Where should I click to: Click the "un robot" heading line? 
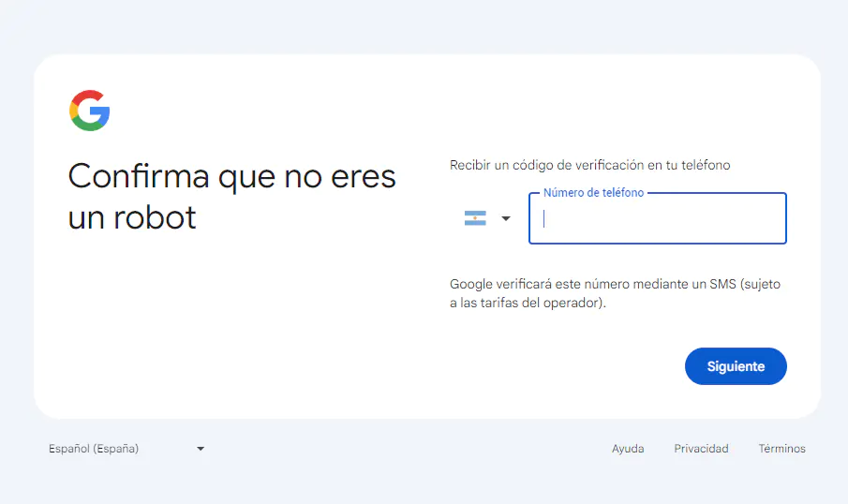(132, 217)
